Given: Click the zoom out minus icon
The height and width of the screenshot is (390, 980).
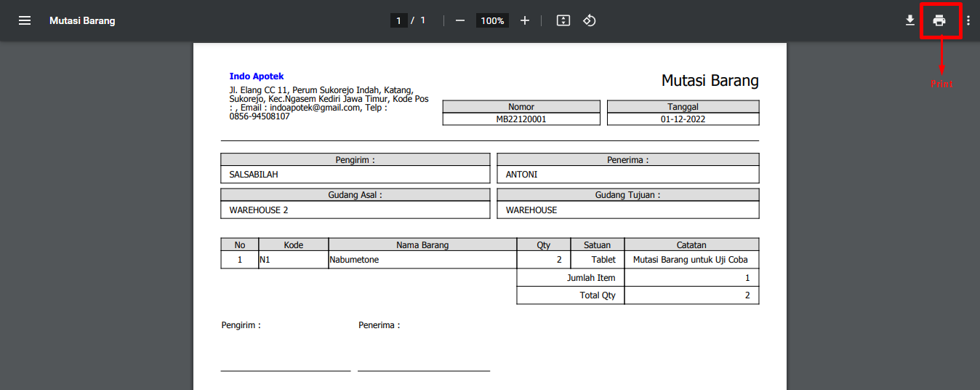Looking at the screenshot, I should 459,20.
